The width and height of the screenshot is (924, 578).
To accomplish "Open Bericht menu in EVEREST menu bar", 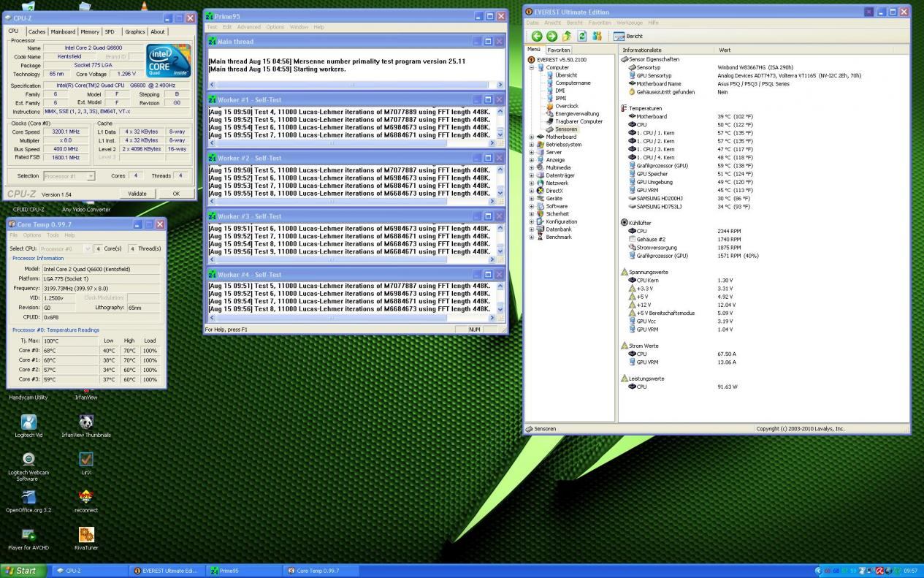I will point(575,23).
